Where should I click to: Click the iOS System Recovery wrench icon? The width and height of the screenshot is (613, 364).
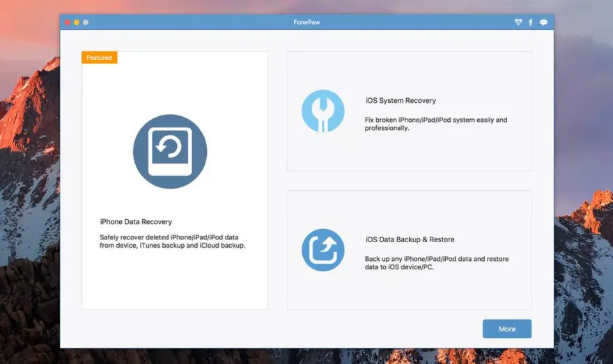click(323, 111)
